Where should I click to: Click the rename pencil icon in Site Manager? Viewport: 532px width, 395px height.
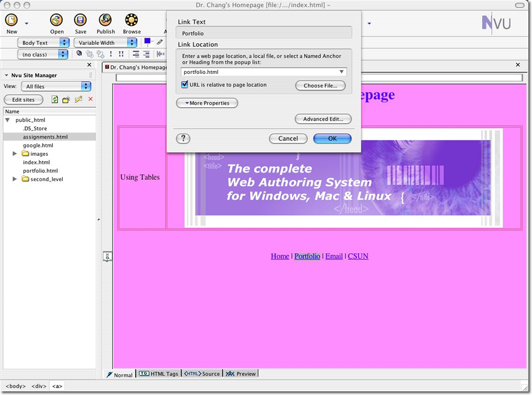78,99
